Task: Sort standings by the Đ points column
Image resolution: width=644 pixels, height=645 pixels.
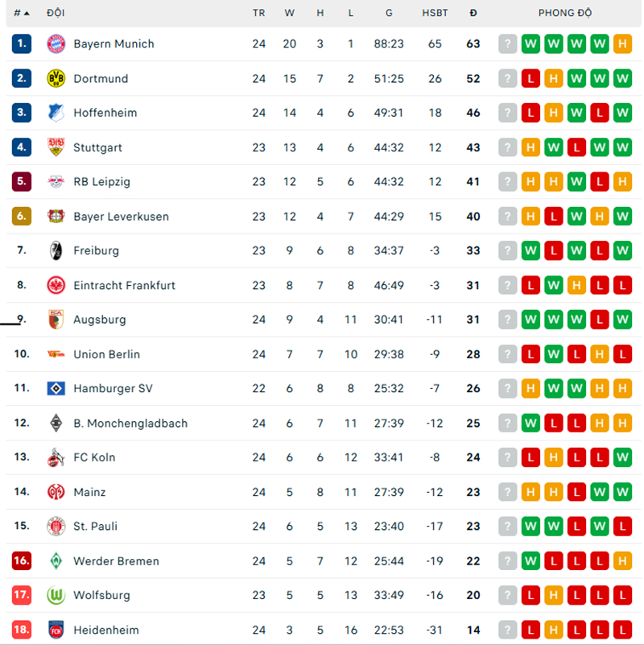Action: 473,14
